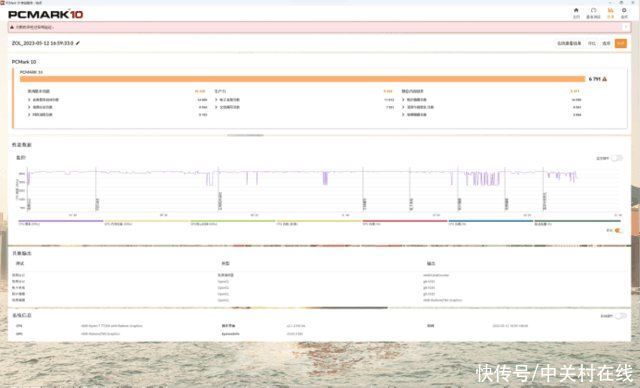Toggle the switch in the system information section

620,316
